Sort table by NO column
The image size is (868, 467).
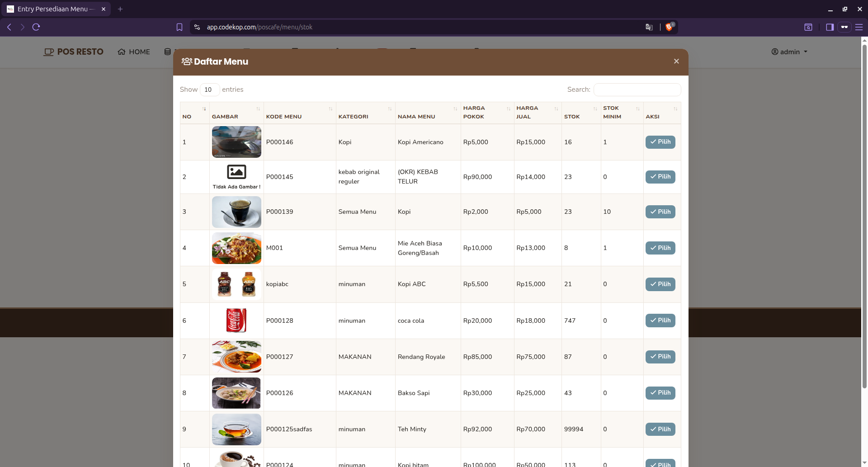[194, 113]
